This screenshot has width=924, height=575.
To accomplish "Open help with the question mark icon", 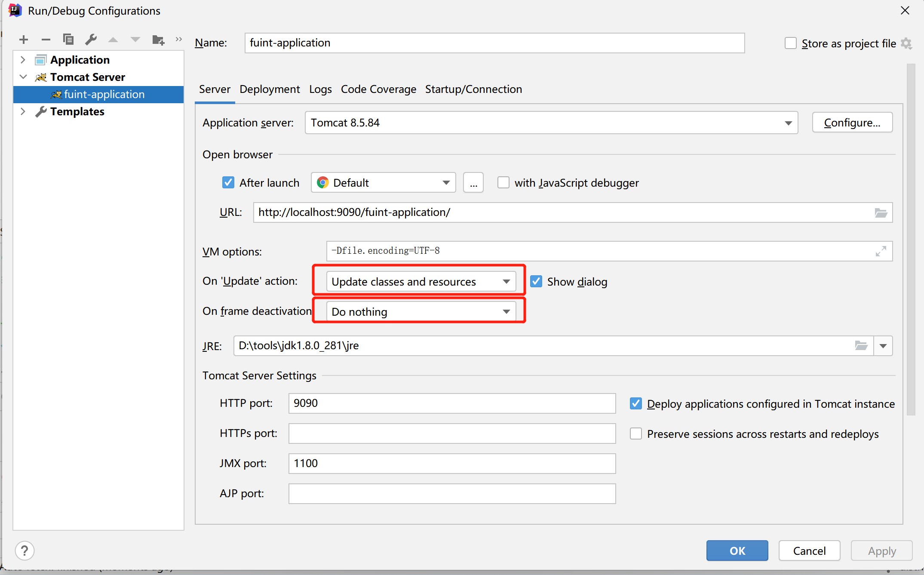I will (25, 550).
